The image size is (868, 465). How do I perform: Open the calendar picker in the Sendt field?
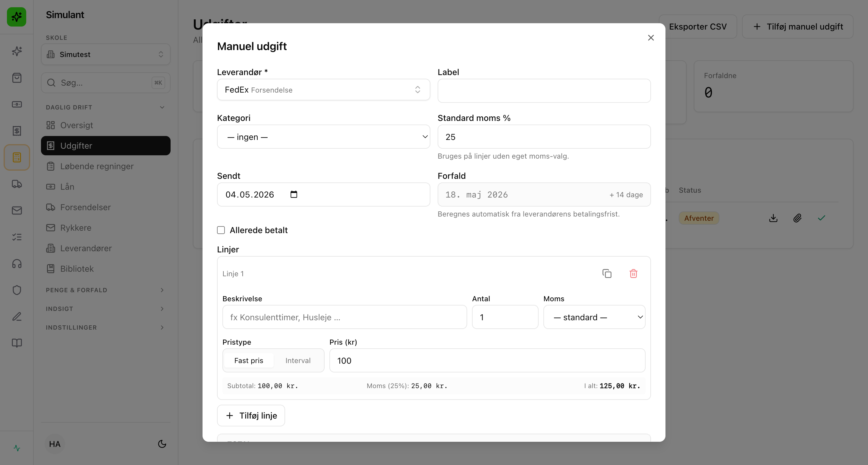[x=294, y=194]
